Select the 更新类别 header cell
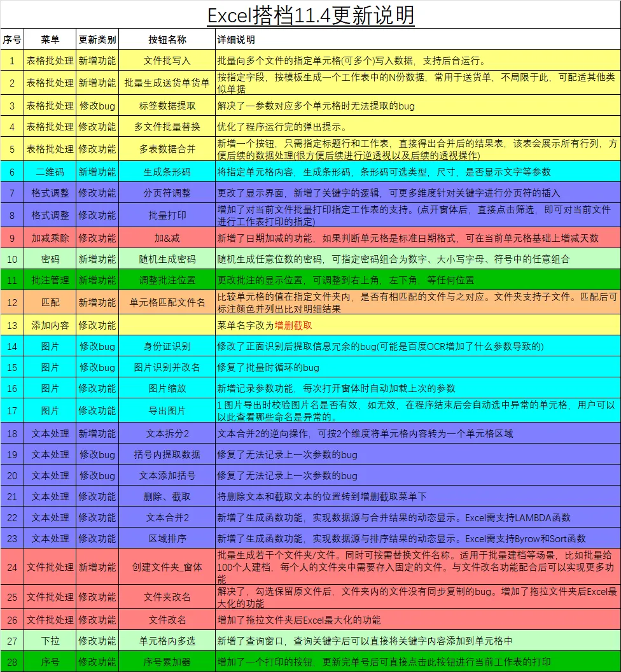The width and height of the screenshot is (621, 672). point(97,39)
